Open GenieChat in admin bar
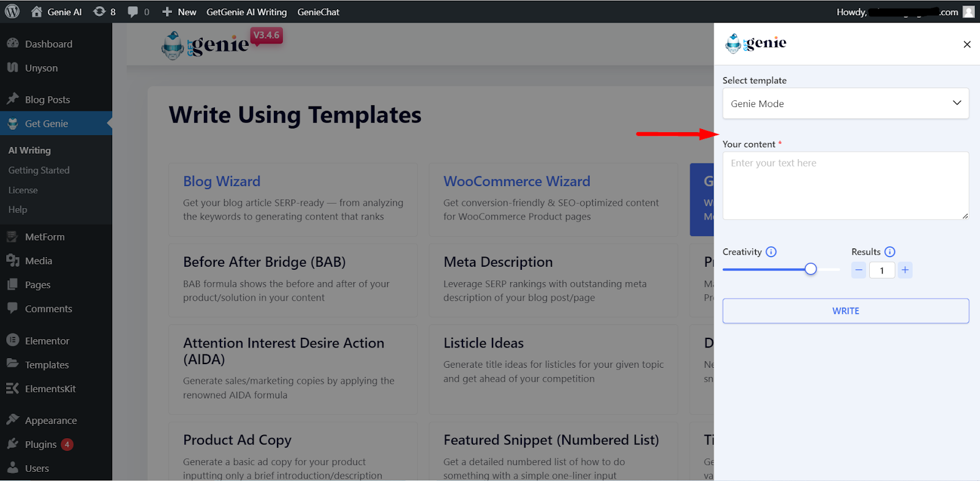 [318, 12]
